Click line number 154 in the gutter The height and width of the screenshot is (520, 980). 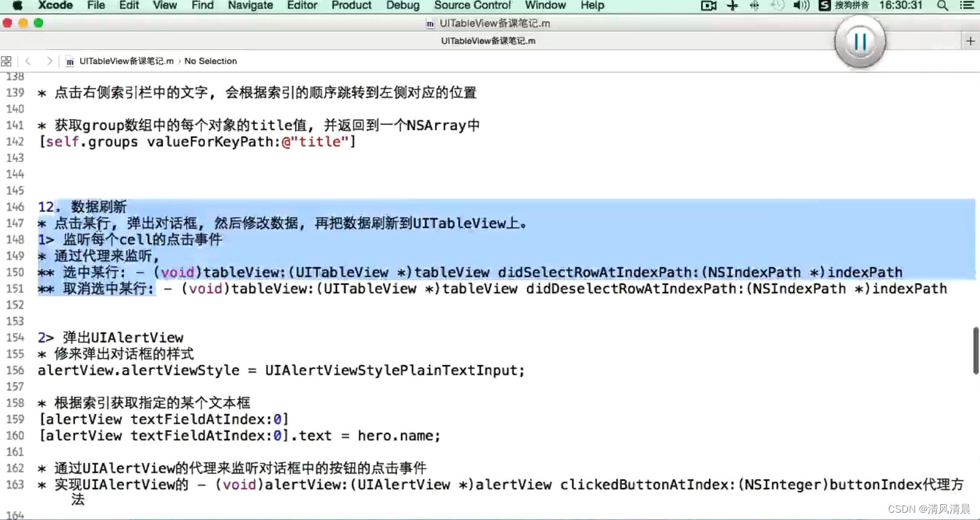[15, 337]
